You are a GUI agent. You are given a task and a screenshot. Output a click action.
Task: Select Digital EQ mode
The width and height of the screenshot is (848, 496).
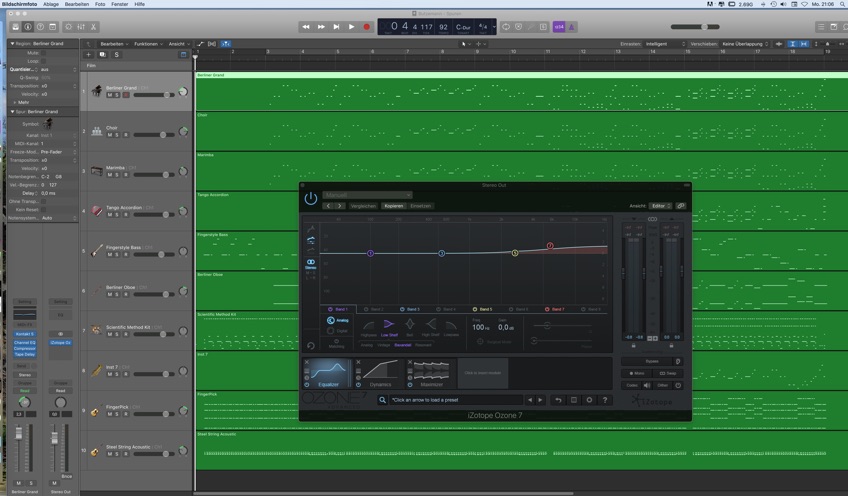point(337,330)
